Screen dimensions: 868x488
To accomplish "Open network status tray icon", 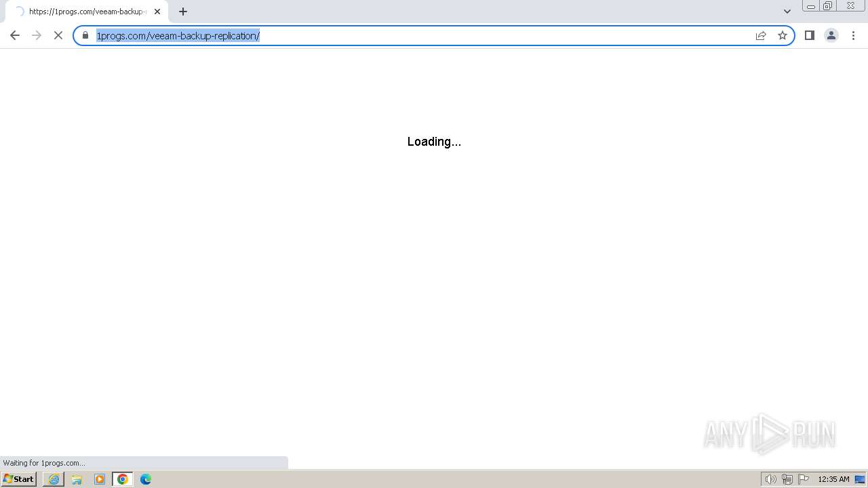I will point(787,479).
